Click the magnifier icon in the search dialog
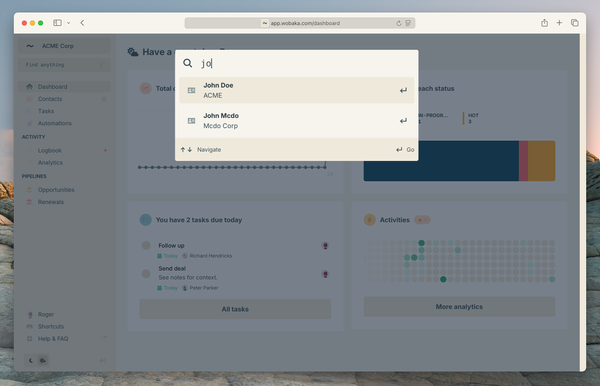Screen dimensions: 600x386 pos(188,63)
